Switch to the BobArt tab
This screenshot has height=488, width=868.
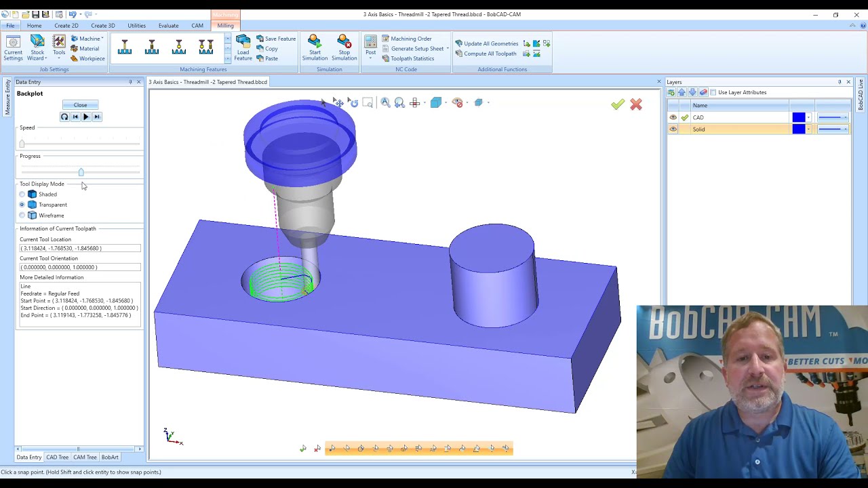(x=110, y=457)
